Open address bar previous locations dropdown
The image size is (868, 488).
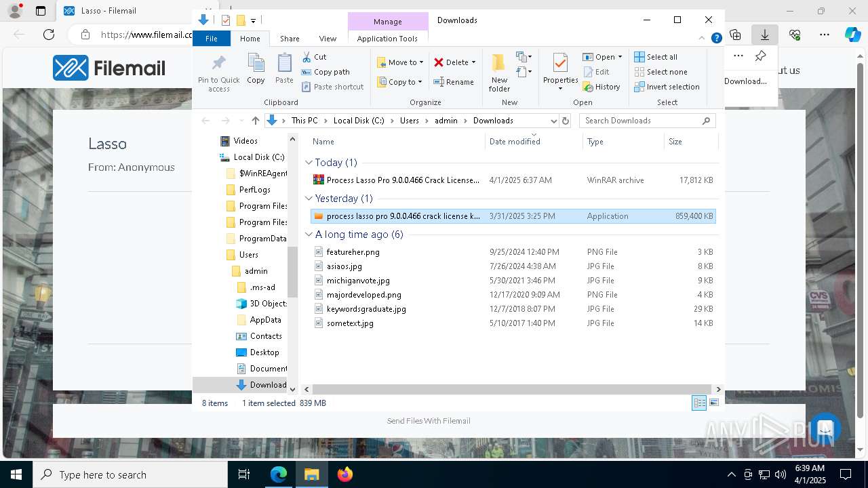coord(553,121)
